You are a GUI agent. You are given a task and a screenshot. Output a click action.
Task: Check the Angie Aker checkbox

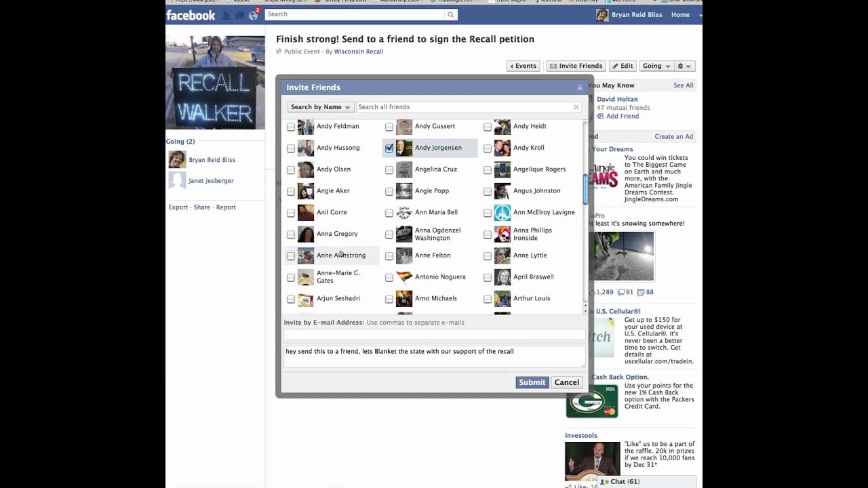(291, 192)
